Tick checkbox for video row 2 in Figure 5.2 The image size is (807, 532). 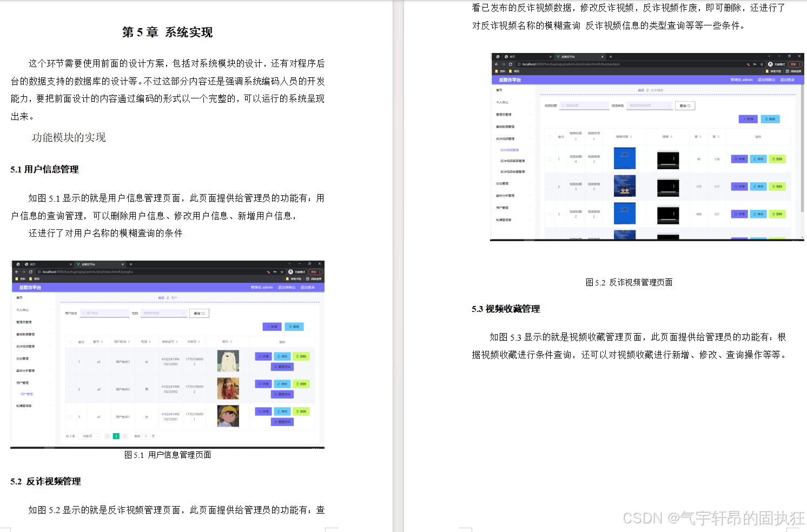pos(551,187)
